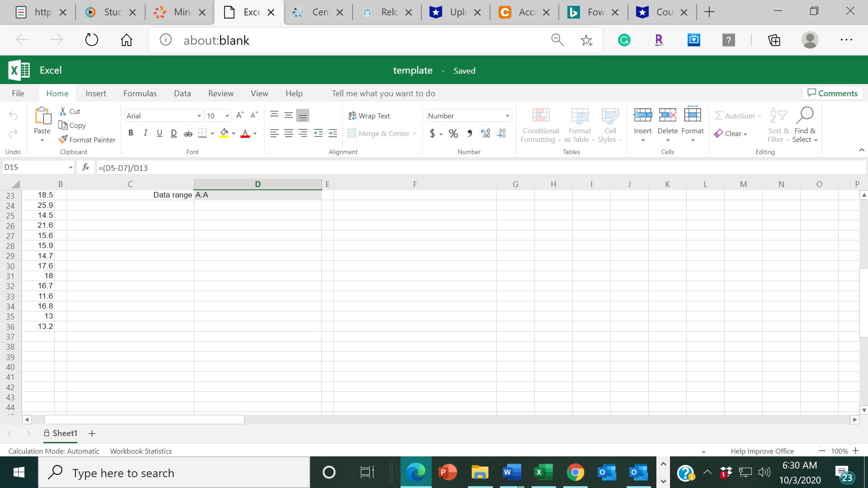Toggle Bold formatting
The height and width of the screenshot is (488, 868).
click(131, 133)
